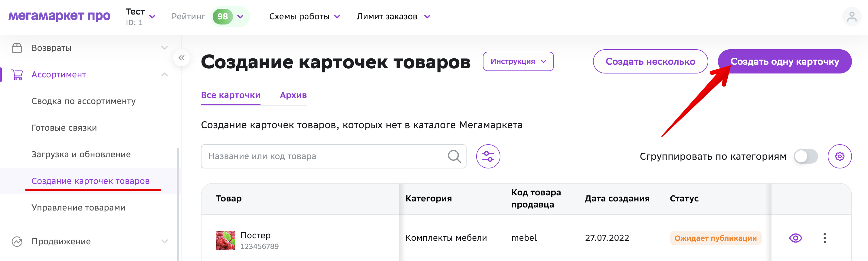Click Создать одну карточку button

pyautogui.click(x=784, y=61)
